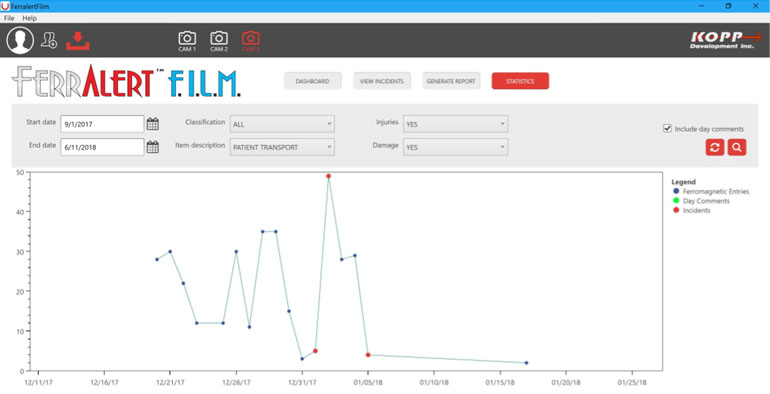The width and height of the screenshot is (770, 394).
Task: Click the End date input field
Action: tap(102, 147)
